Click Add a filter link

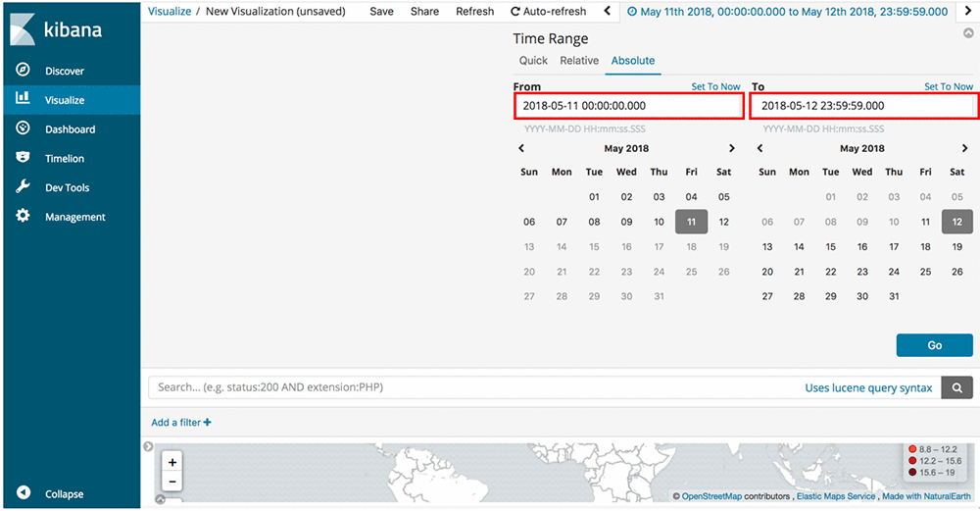click(x=180, y=423)
